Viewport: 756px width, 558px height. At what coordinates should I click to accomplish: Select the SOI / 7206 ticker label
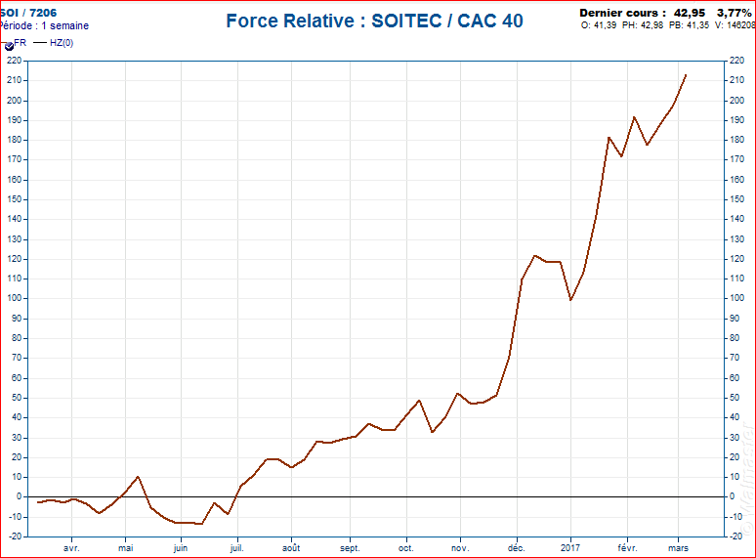point(28,13)
